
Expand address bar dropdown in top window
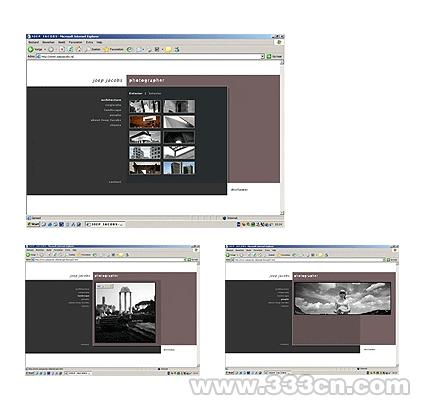click(x=262, y=57)
